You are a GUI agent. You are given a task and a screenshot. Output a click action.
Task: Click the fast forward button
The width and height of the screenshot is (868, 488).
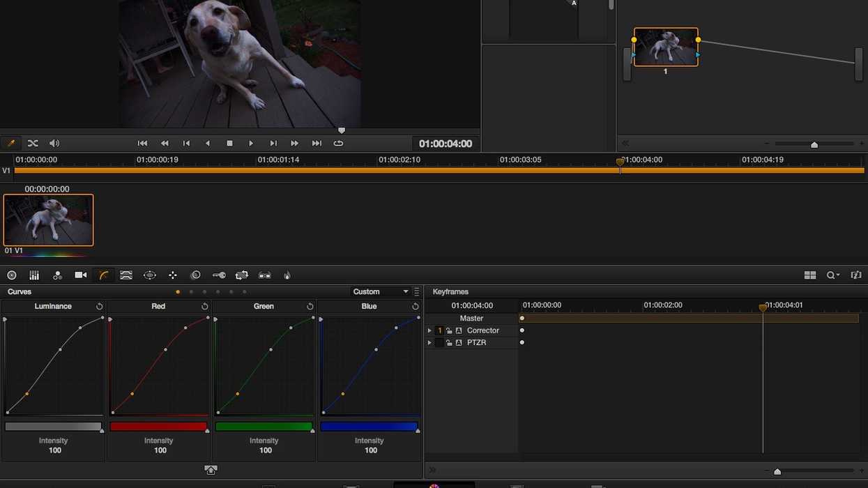(x=295, y=143)
